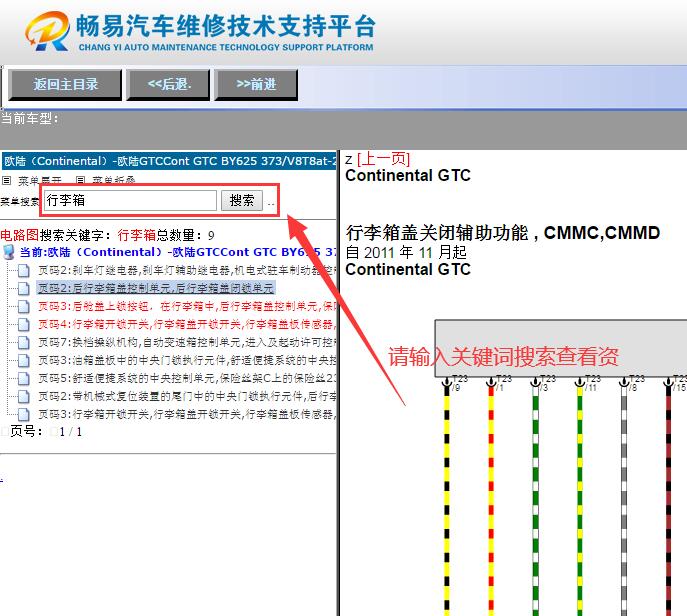Viewport: 687px width, 616px height.
Task: Open the [上一页] previous page link
Action: pos(384,159)
